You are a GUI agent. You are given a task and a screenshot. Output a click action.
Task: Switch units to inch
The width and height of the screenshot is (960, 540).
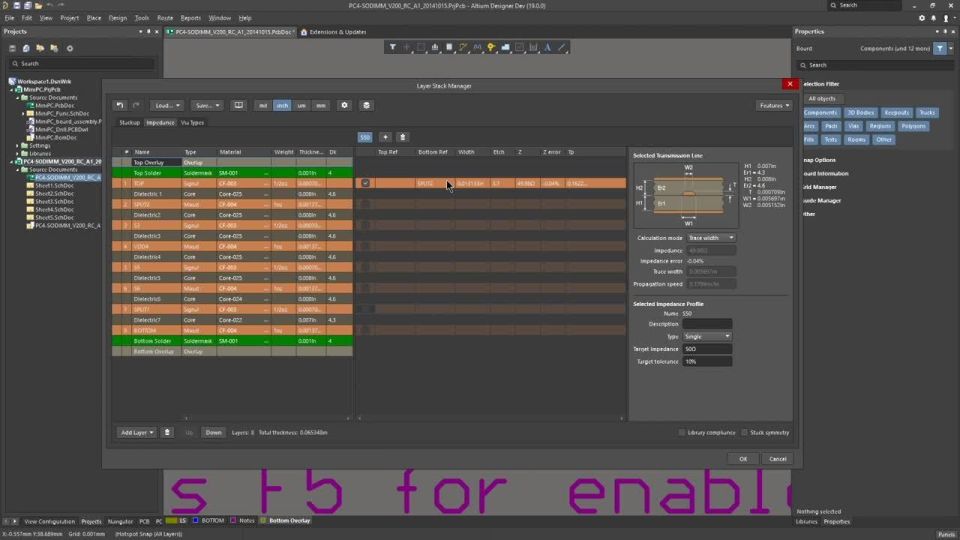click(282, 105)
